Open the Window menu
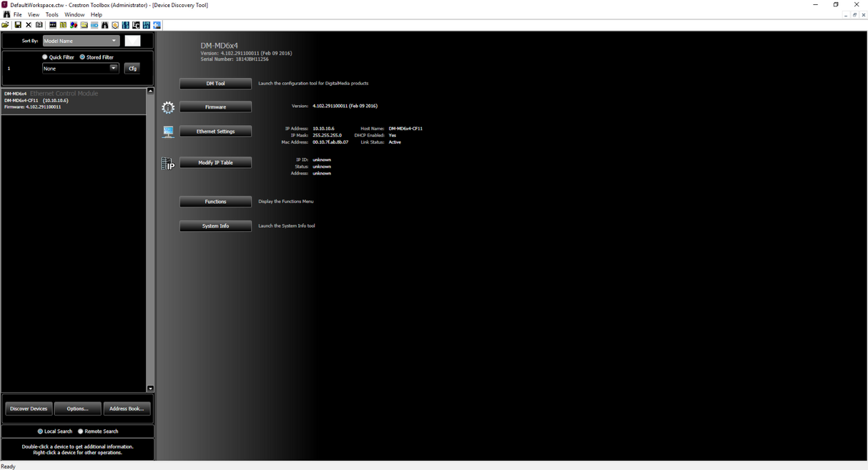 click(74, 14)
